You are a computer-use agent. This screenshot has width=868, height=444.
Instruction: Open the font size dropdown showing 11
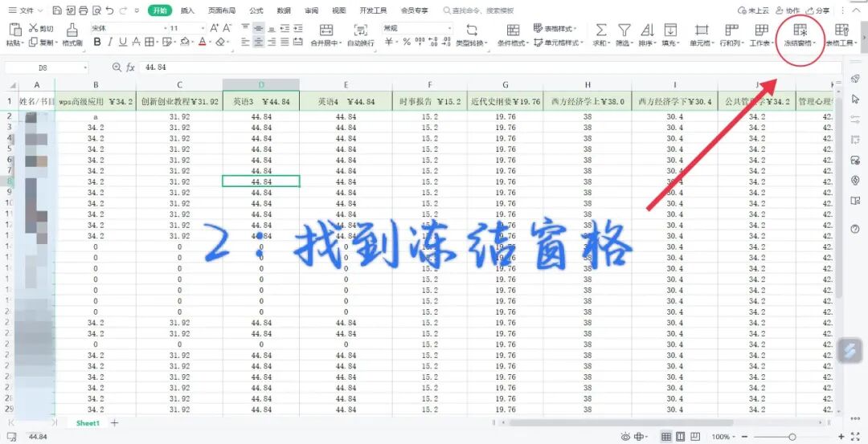[x=203, y=28]
